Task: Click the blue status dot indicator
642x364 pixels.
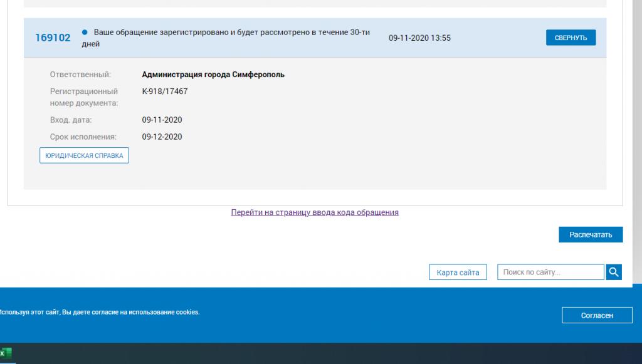Action: tap(85, 32)
